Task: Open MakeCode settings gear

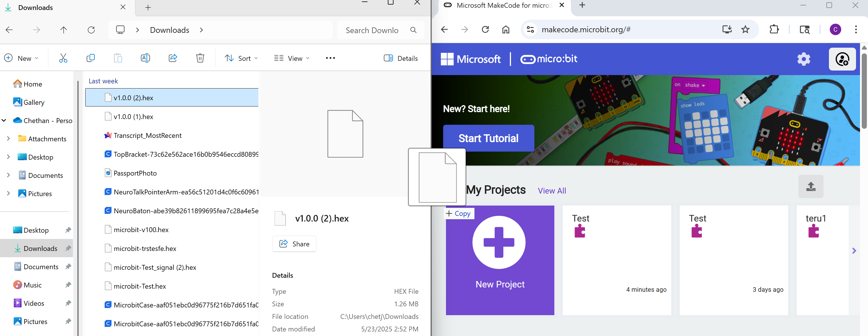Action: click(x=804, y=59)
